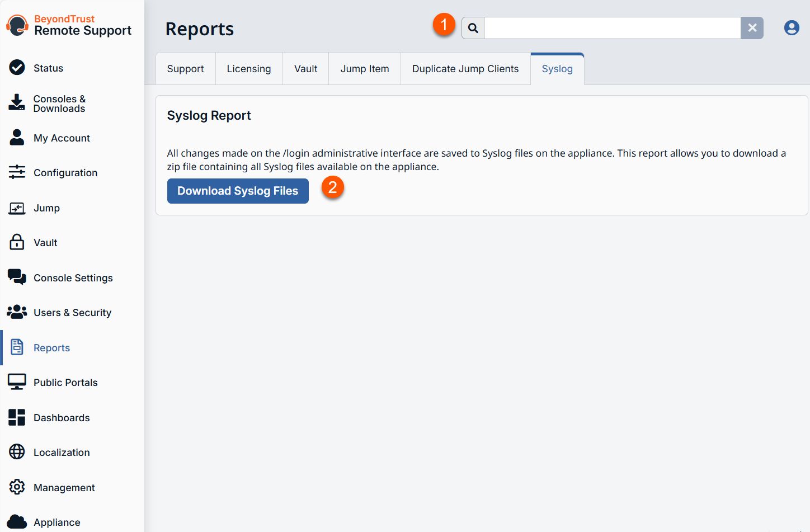
Task: Switch to the Licensing tab
Action: tap(249, 69)
